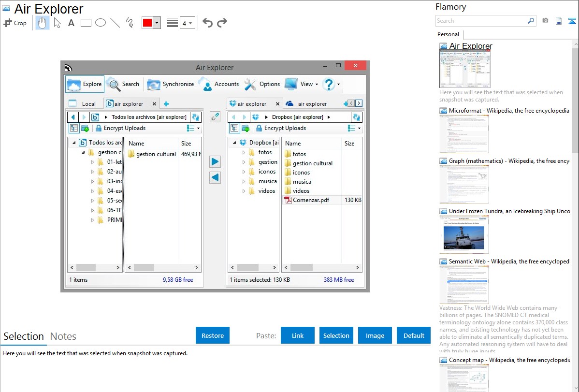This screenshot has height=392, width=579.
Task: Switch to the Selection tab
Action: (x=24, y=336)
